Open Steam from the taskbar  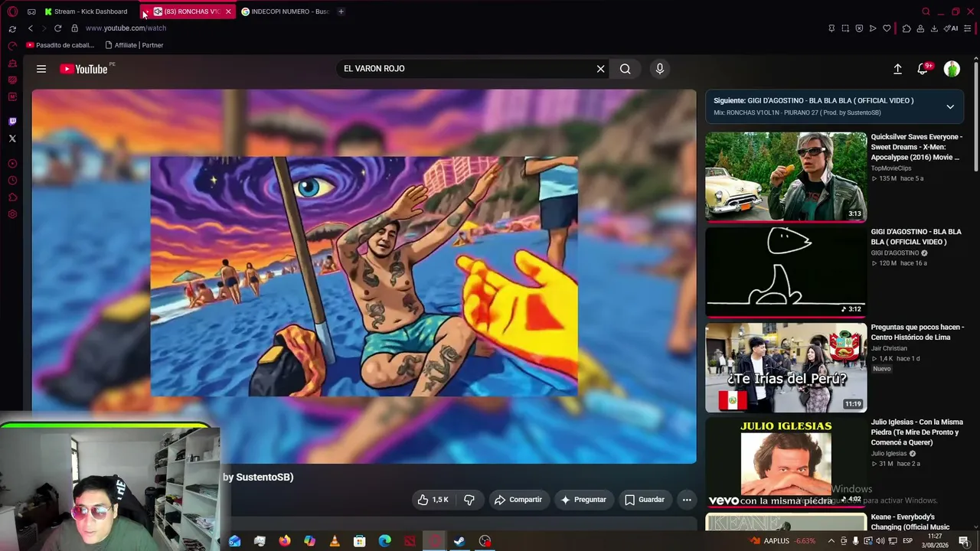coord(459,541)
